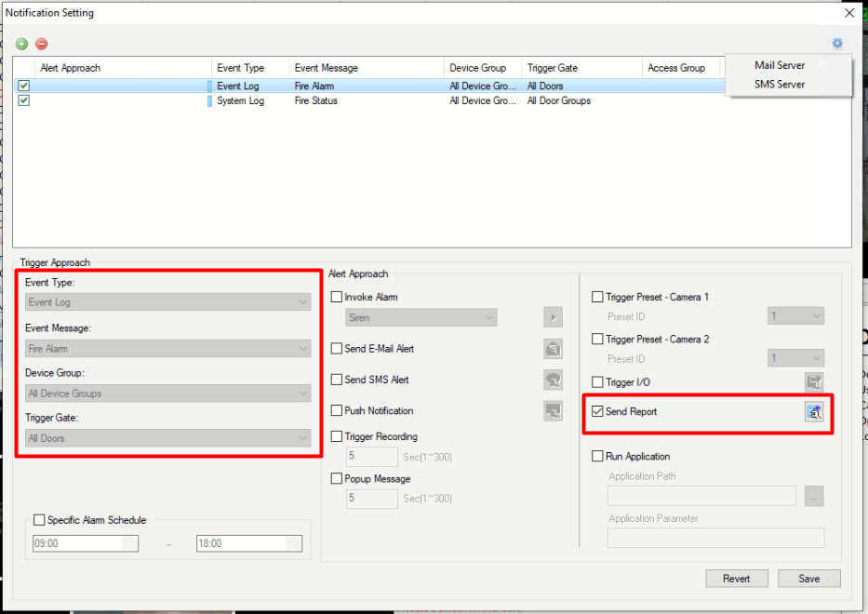
Task: Enable Push Notification checkbox
Action: pos(336,410)
